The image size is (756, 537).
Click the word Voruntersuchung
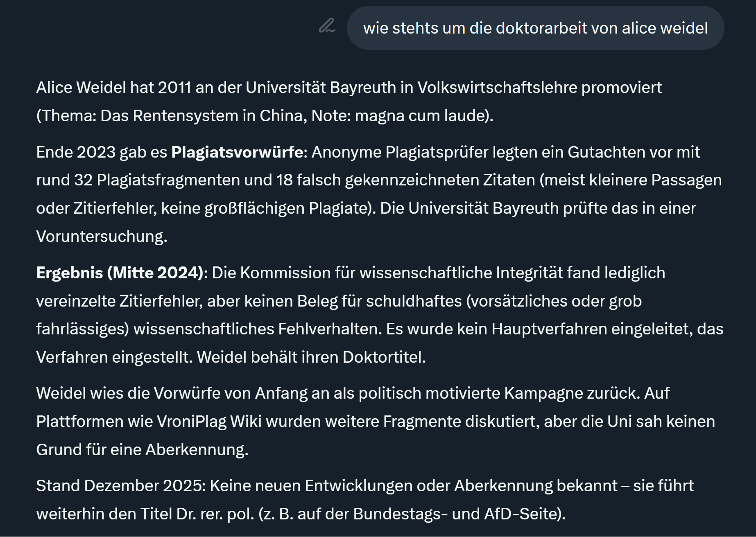tap(102, 237)
